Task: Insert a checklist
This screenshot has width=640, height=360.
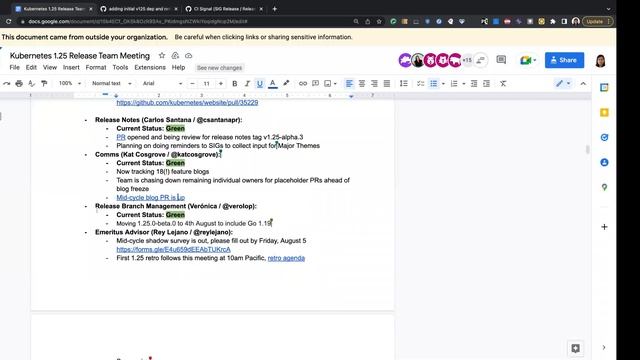Action: click(x=420, y=83)
